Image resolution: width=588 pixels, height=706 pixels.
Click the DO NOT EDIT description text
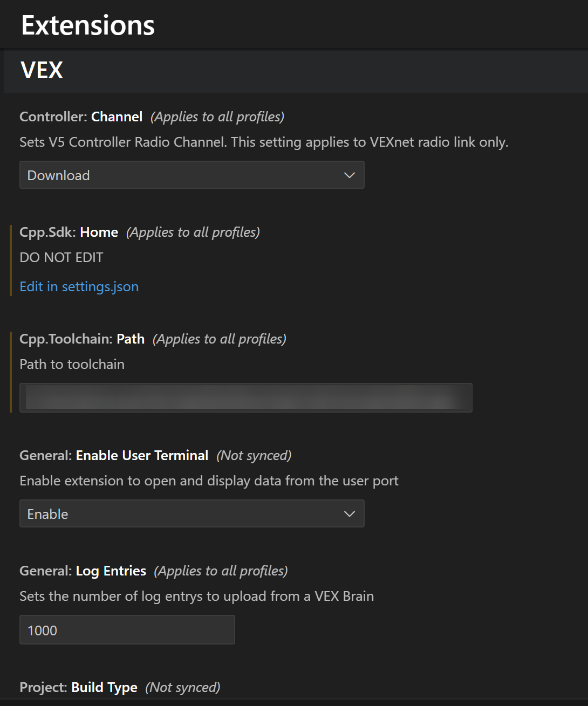point(61,257)
